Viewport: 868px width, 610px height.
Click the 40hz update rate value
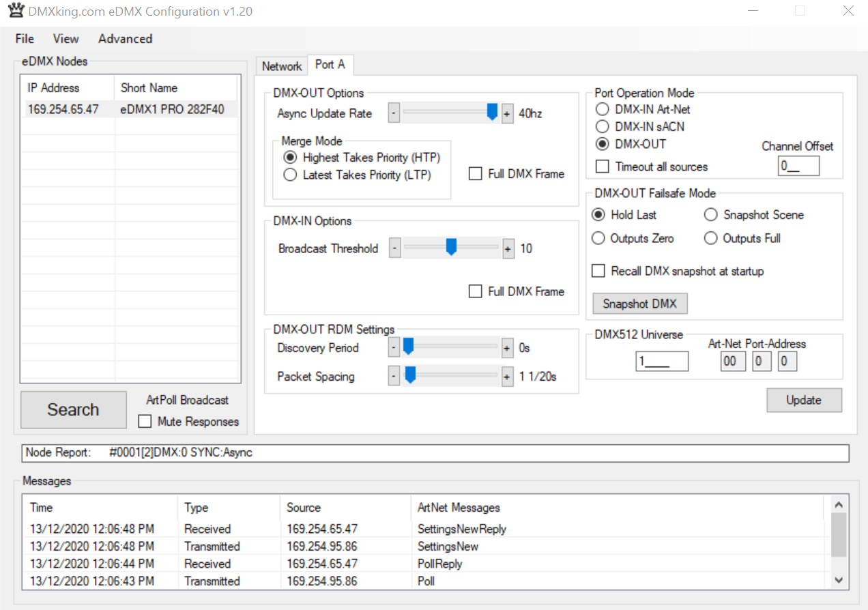coord(530,114)
